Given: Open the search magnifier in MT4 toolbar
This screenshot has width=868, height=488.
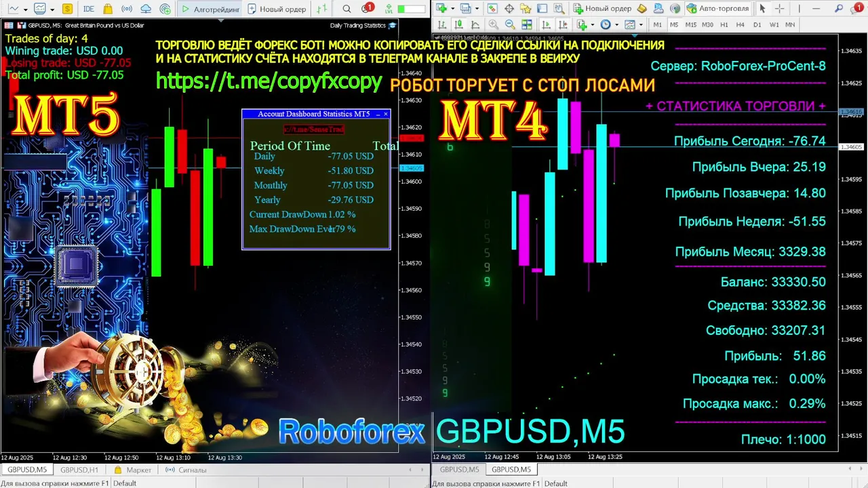Looking at the screenshot, I should point(838,8).
